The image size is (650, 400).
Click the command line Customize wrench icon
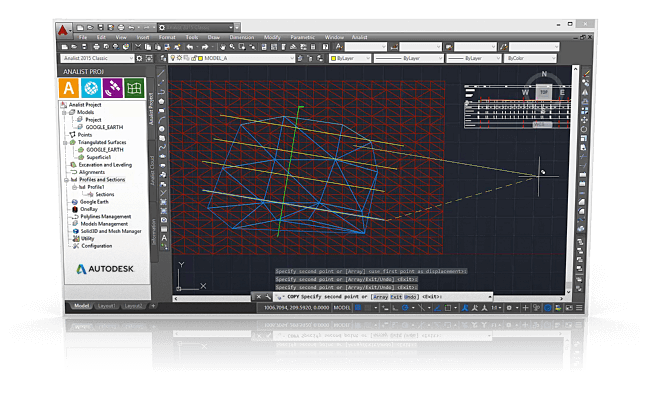[268, 296]
